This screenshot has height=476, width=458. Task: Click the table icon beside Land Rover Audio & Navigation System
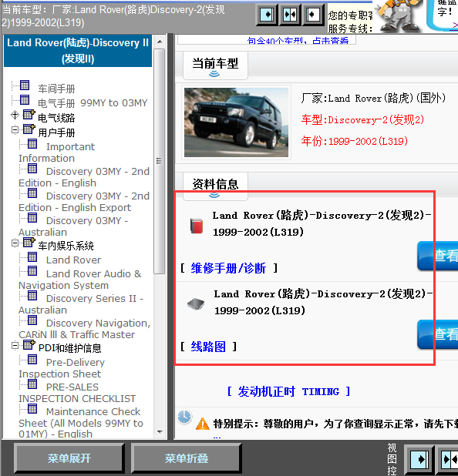point(32,271)
